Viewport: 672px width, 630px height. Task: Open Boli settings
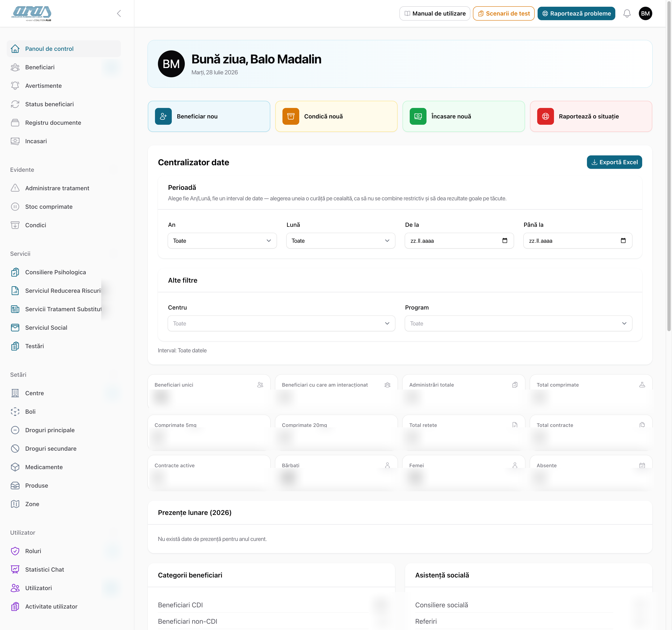[64, 412]
